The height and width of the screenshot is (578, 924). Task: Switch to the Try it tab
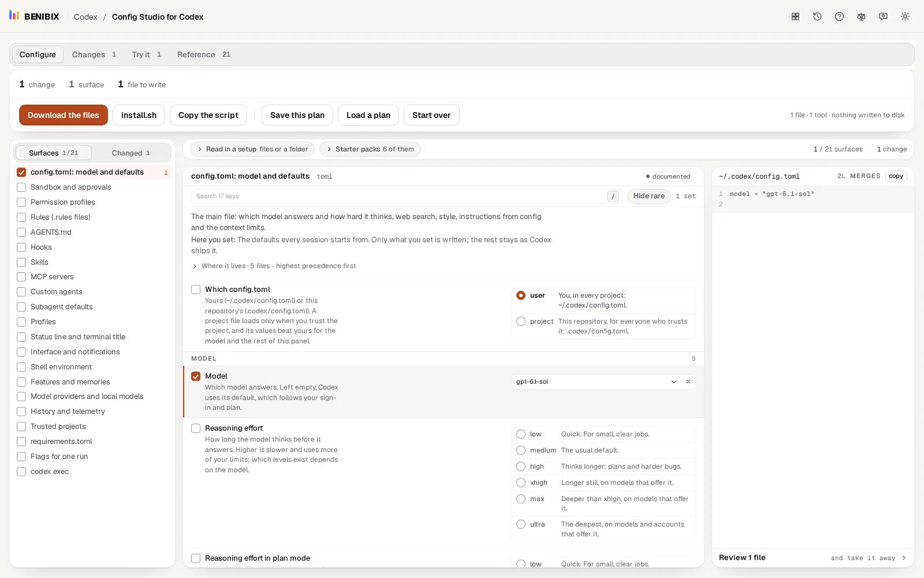[146, 54]
